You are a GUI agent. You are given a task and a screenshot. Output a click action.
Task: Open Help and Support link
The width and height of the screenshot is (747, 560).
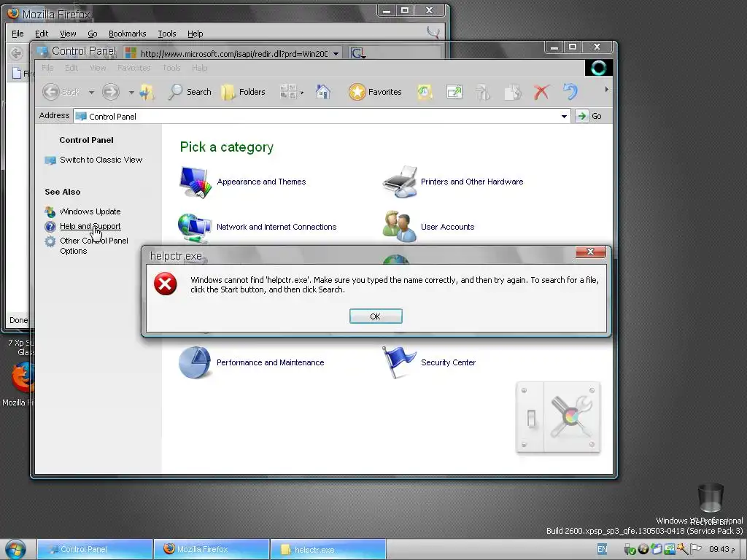click(x=90, y=226)
